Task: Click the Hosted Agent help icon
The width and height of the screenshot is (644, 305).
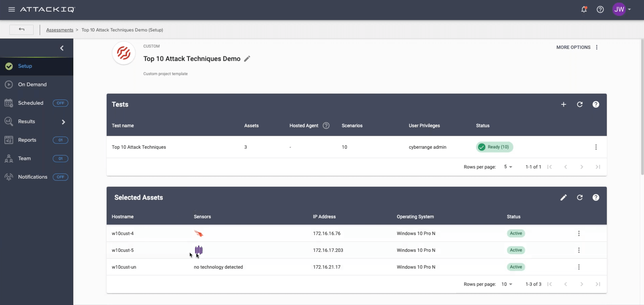Action: [326, 126]
